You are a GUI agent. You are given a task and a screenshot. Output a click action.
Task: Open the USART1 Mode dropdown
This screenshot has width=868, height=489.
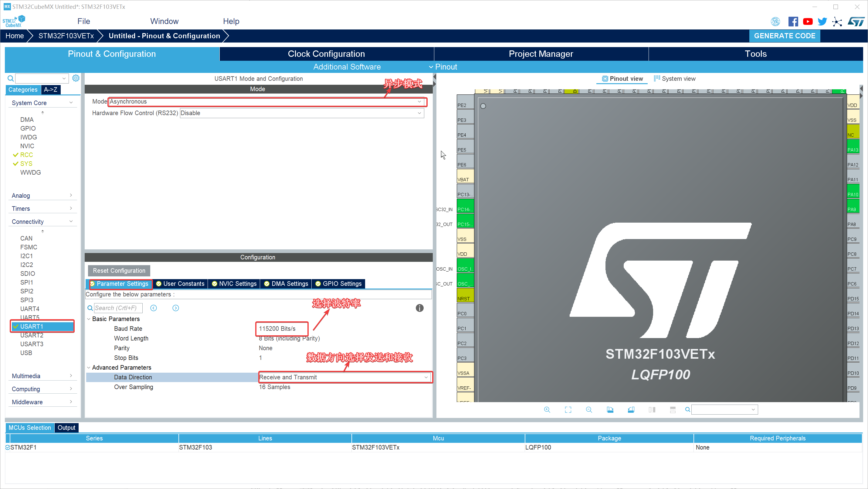tap(266, 101)
